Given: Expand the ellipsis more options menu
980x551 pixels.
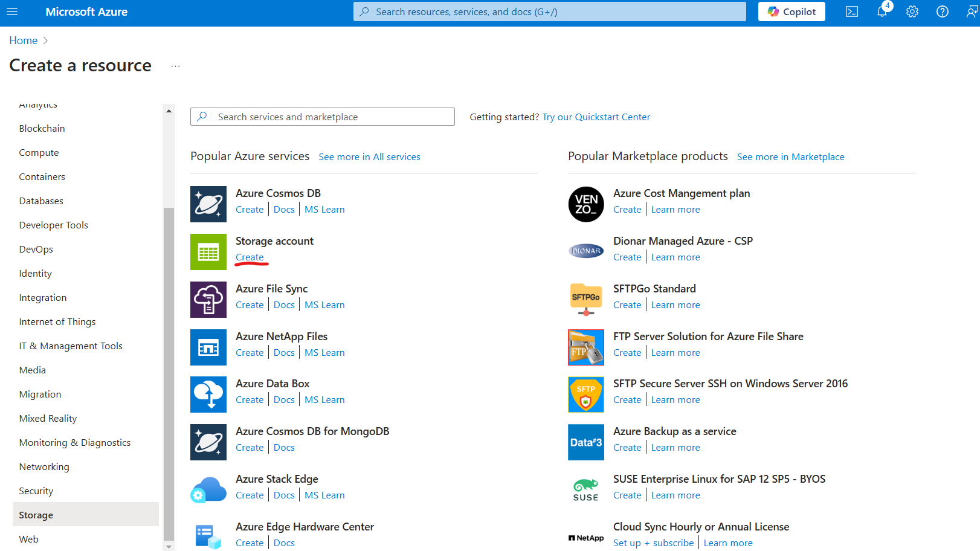Looking at the screenshot, I should click(x=175, y=66).
